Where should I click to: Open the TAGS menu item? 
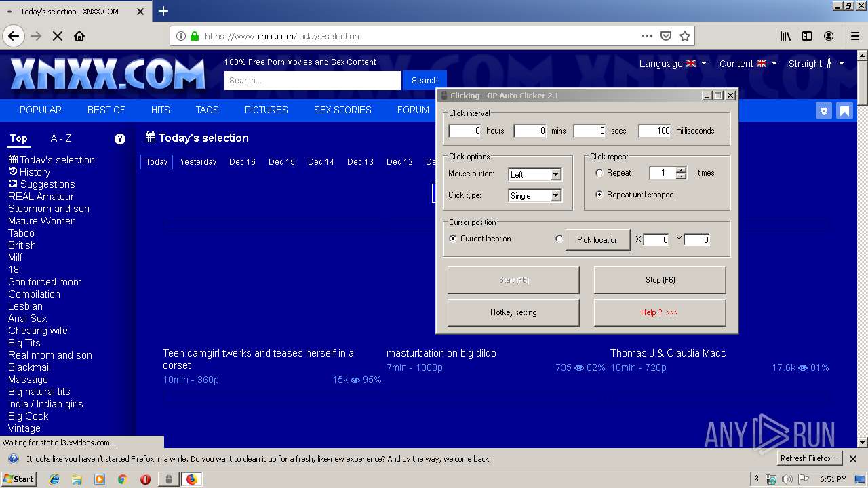click(x=207, y=110)
